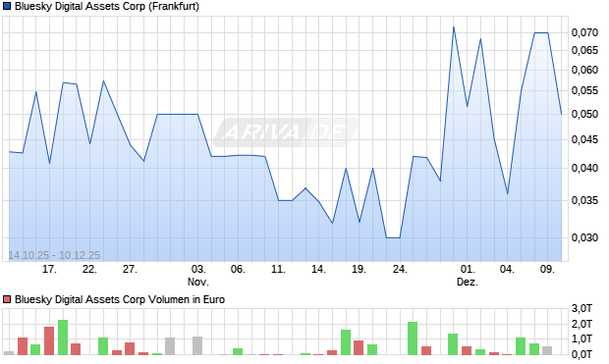Image resolution: width=609 pixels, height=364 pixels.
Task: Click the volume axis label 1,0T
Action: 581,338
